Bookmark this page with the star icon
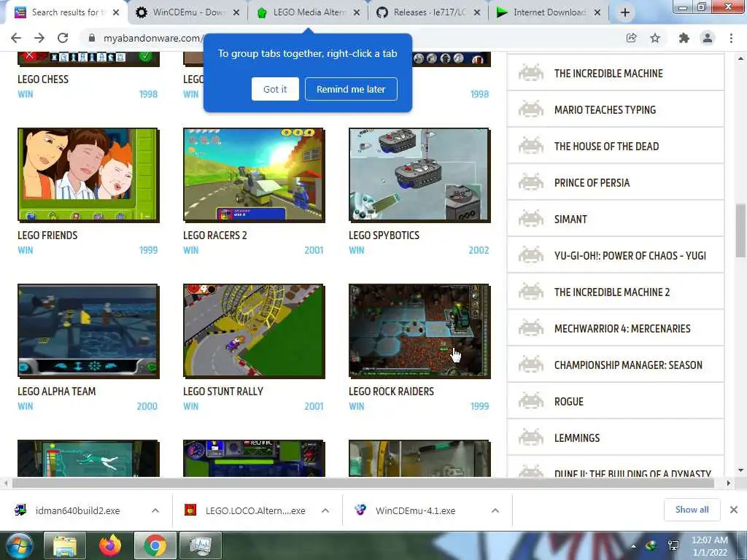 click(x=655, y=38)
